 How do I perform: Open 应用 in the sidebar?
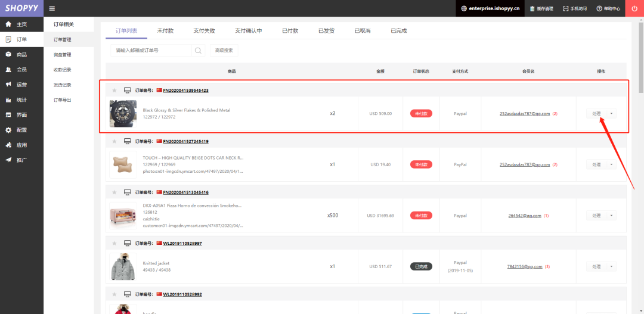[x=22, y=145]
